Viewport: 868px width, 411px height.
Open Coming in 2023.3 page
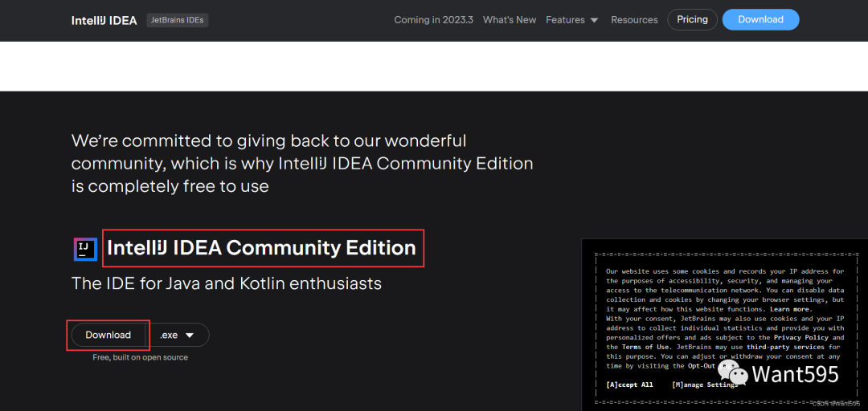point(433,20)
